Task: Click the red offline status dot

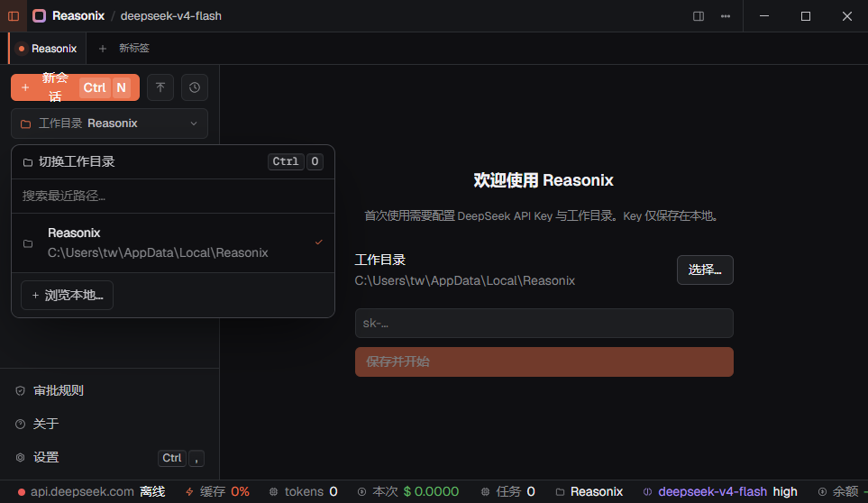Action: coord(22,492)
